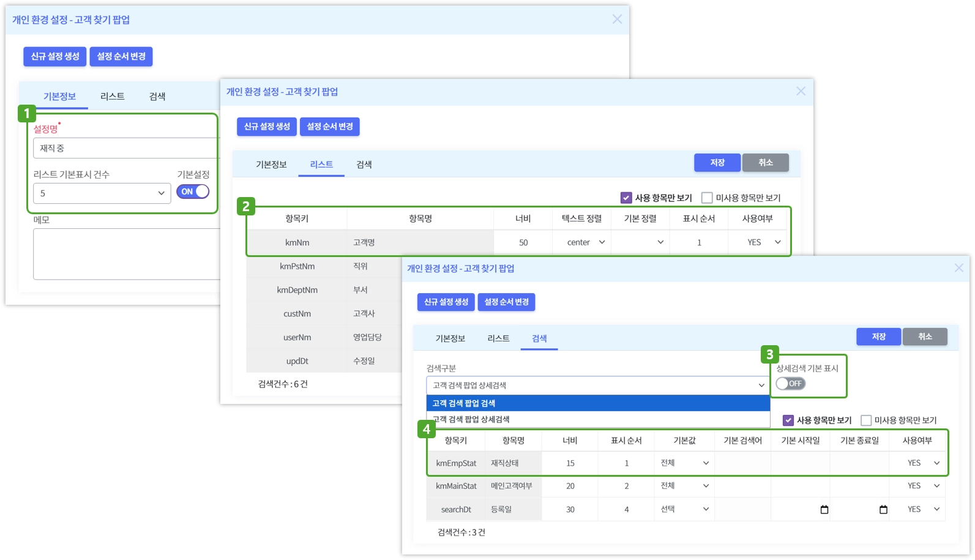Image resolution: width=975 pixels, height=560 pixels.
Task: Uncheck 사용 항목만 보기 in list popup
Action: tap(626, 198)
